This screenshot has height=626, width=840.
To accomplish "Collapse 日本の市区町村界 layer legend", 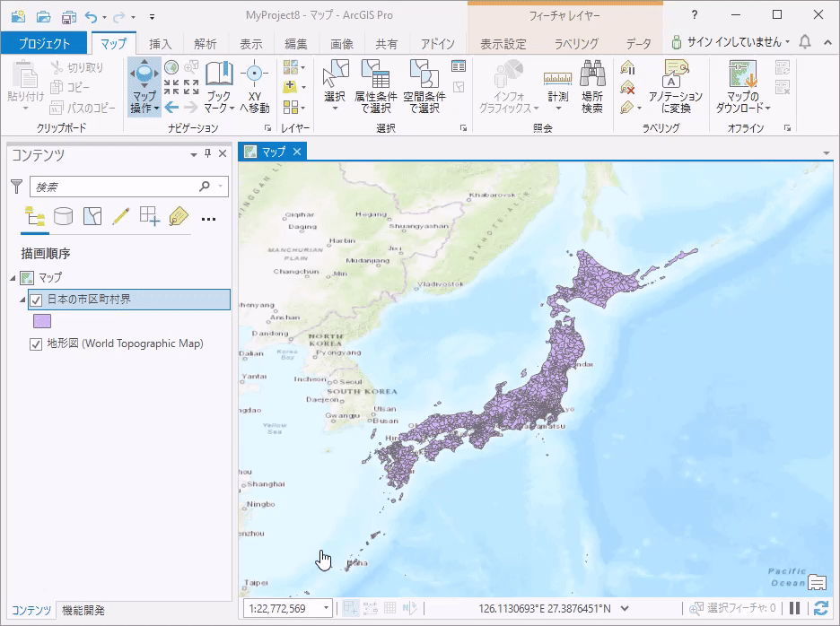I will (22, 300).
